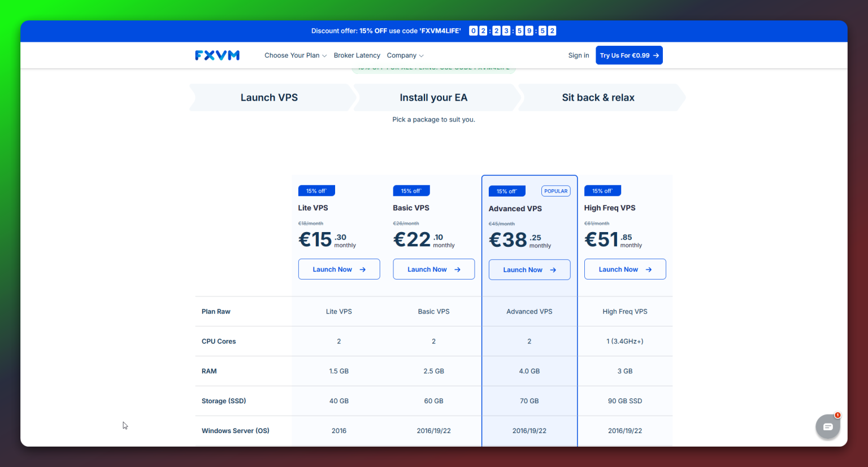Click the 15% off badge on Lite VPS
Image resolution: width=868 pixels, height=467 pixels.
coord(316,190)
